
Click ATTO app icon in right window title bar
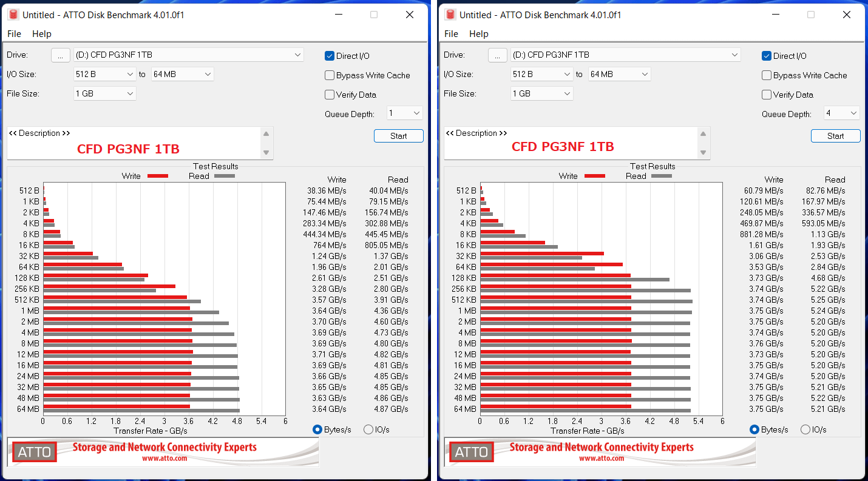(x=449, y=15)
